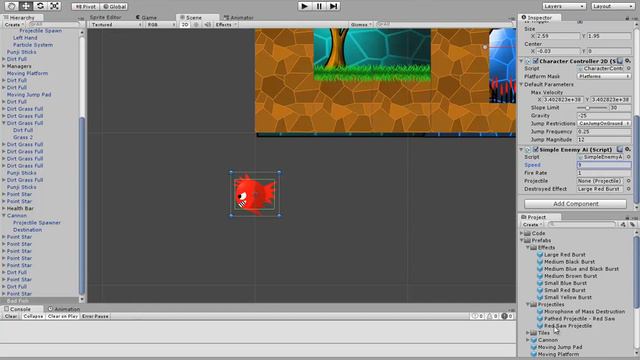Open the Simple Enemy AI gear menu
This screenshot has height=360, width=640.
pyautogui.click(x=628, y=150)
